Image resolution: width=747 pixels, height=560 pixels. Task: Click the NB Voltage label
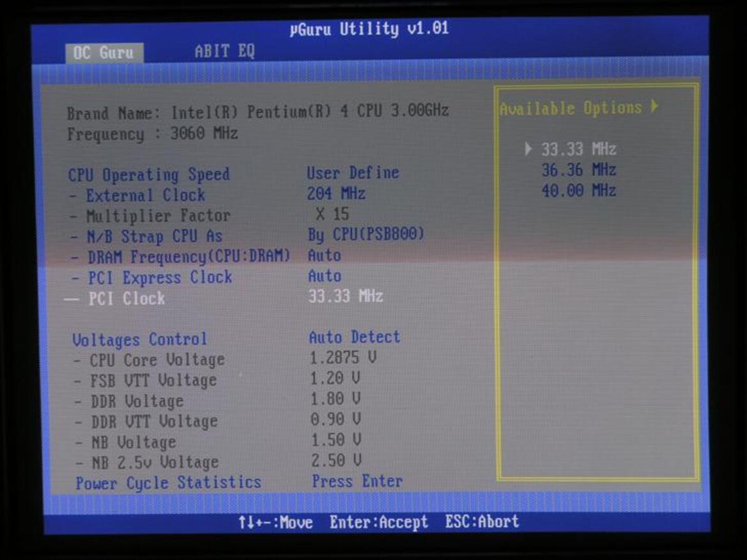[x=134, y=443]
